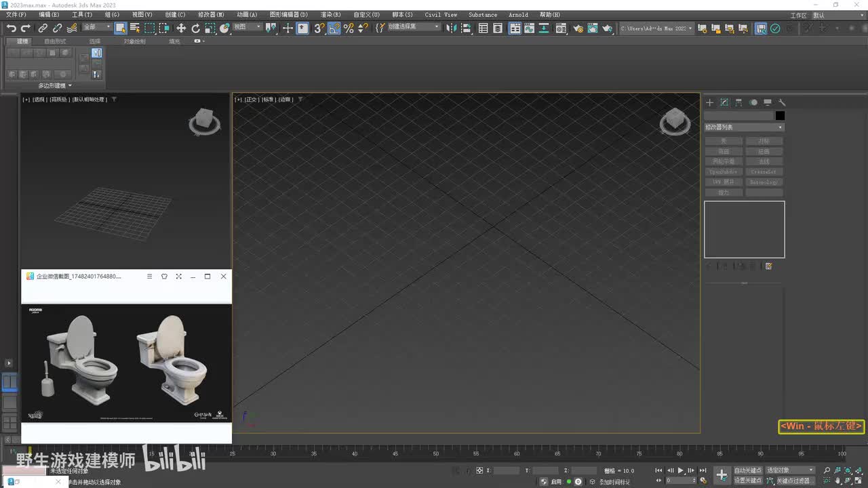Toggle the Spinner Snap button
Screen dimensions: 868x488
pos(363,28)
